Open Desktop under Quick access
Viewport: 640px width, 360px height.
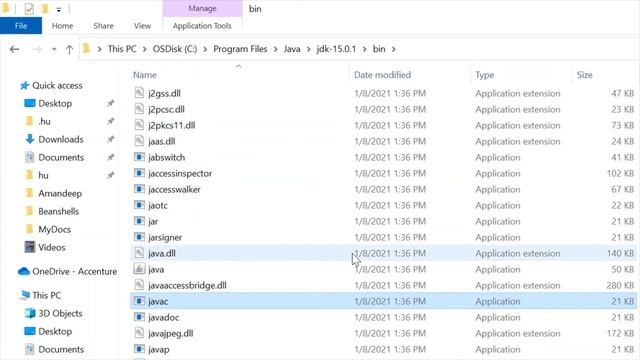(x=55, y=103)
